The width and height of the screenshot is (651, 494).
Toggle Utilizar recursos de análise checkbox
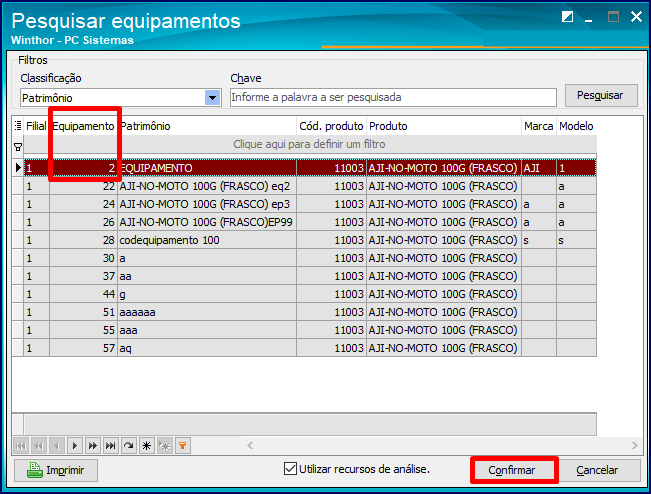(290, 469)
